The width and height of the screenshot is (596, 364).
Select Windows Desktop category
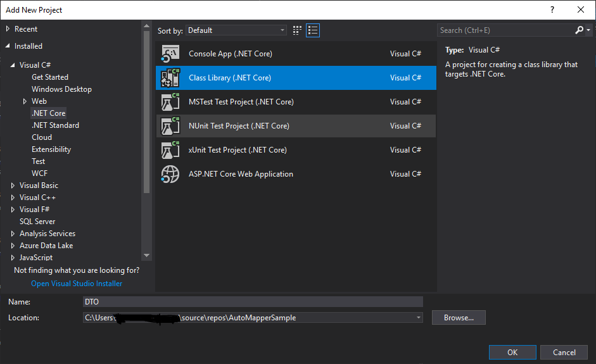[x=61, y=89]
